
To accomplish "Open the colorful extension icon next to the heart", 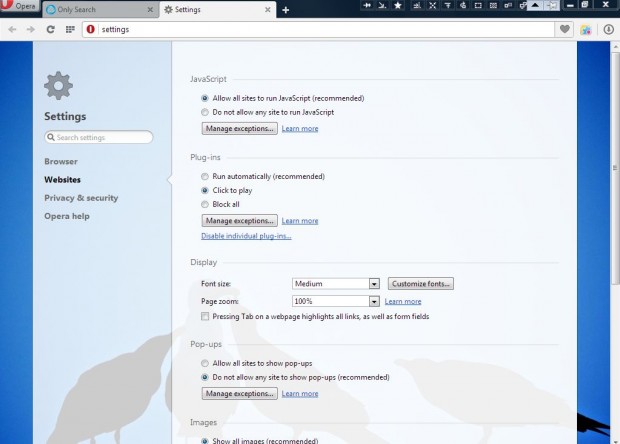I will 586,29.
